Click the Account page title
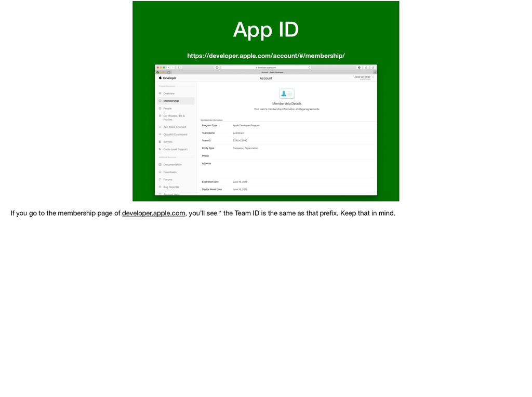Screen dimensions: 532x397 click(x=265, y=78)
